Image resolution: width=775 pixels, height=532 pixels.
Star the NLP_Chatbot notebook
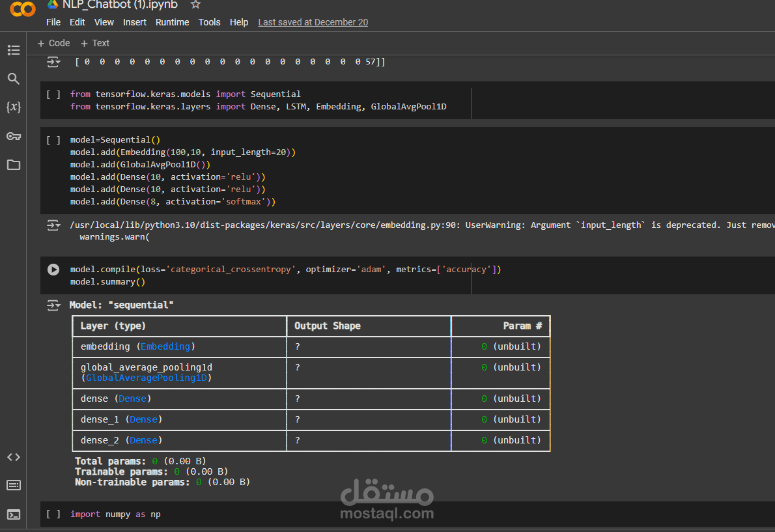click(x=196, y=5)
